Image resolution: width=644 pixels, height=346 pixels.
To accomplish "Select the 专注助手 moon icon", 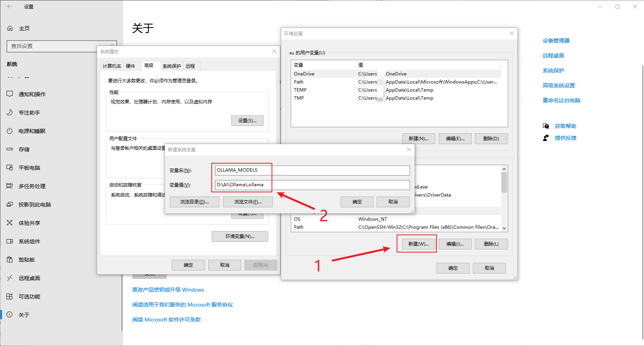I will [x=10, y=113].
